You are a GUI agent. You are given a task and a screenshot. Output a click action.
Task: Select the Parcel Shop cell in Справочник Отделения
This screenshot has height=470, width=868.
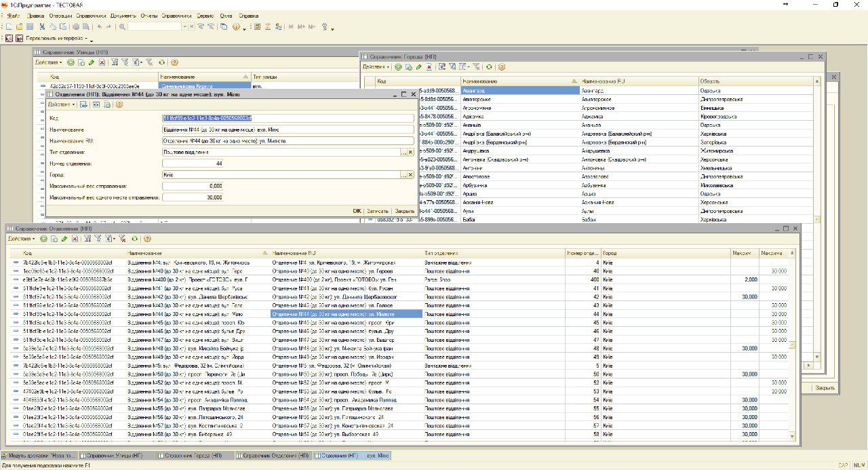(494, 279)
